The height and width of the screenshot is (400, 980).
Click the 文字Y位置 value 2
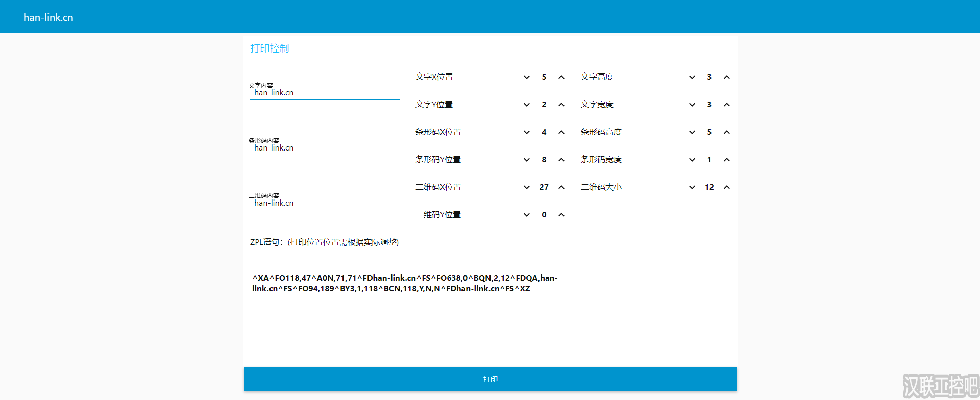(x=544, y=105)
